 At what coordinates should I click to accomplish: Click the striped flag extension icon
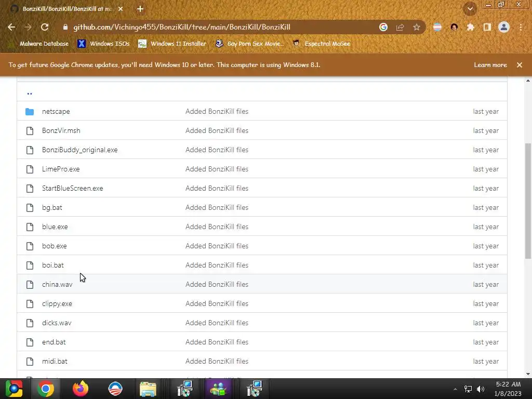pos(437,27)
